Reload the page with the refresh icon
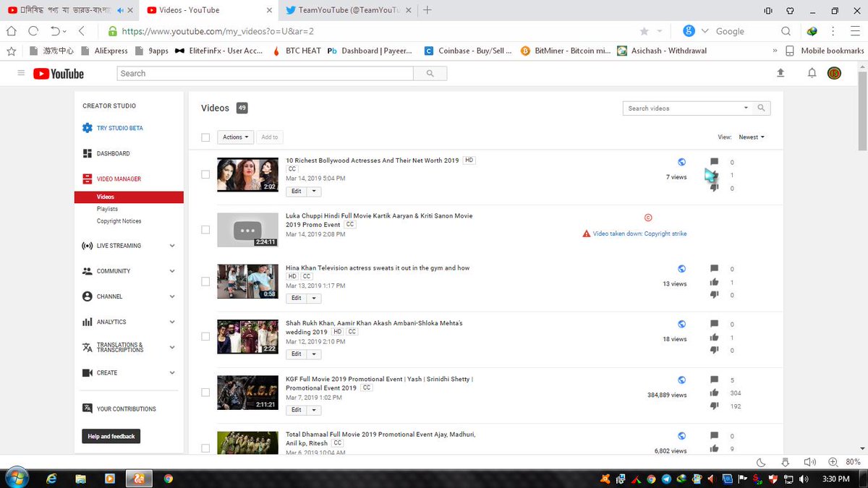Viewport: 868px width, 488px height. click(33, 31)
